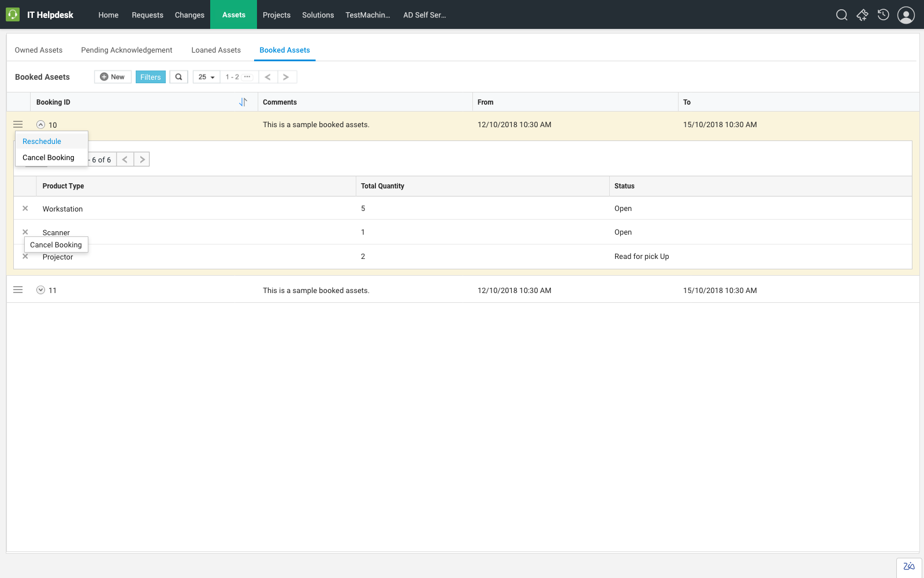Click the New button
Viewport: 924px width, 578px height.
(x=113, y=77)
